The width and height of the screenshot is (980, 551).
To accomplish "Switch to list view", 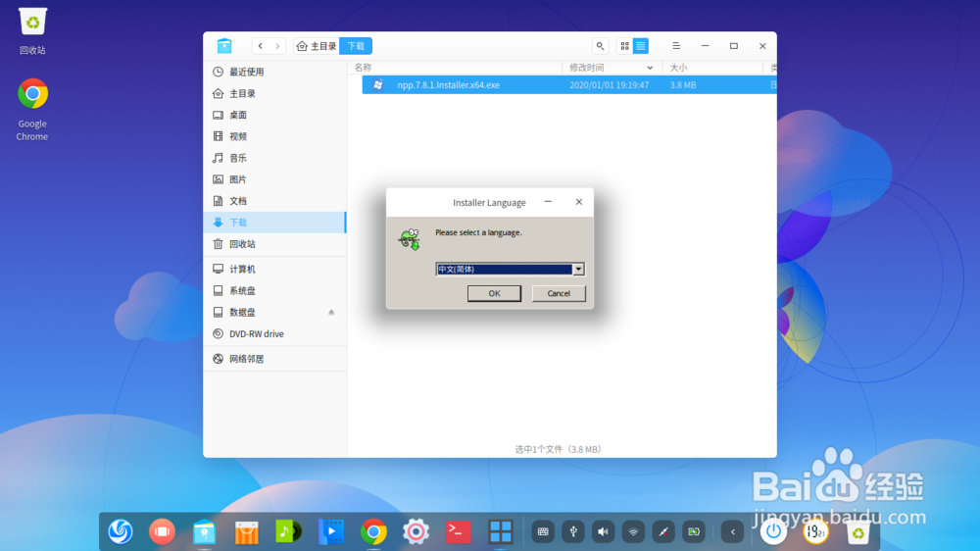I will [x=641, y=46].
